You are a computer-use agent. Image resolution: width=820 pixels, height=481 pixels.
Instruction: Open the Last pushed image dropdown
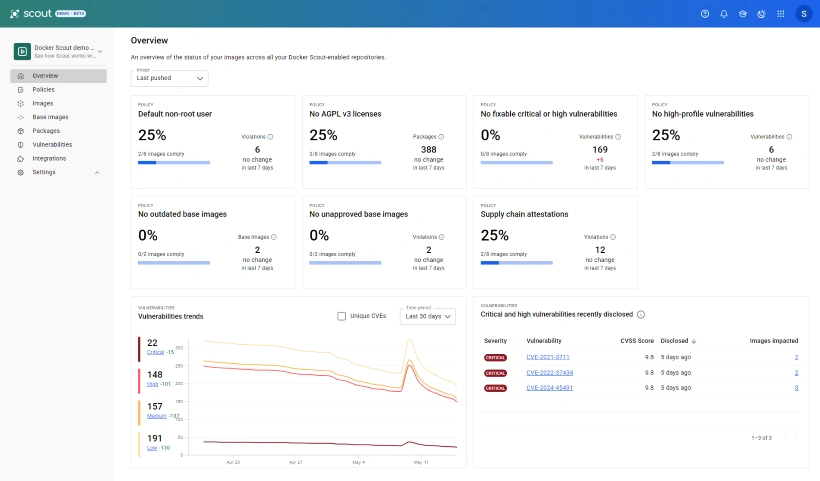pos(169,78)
